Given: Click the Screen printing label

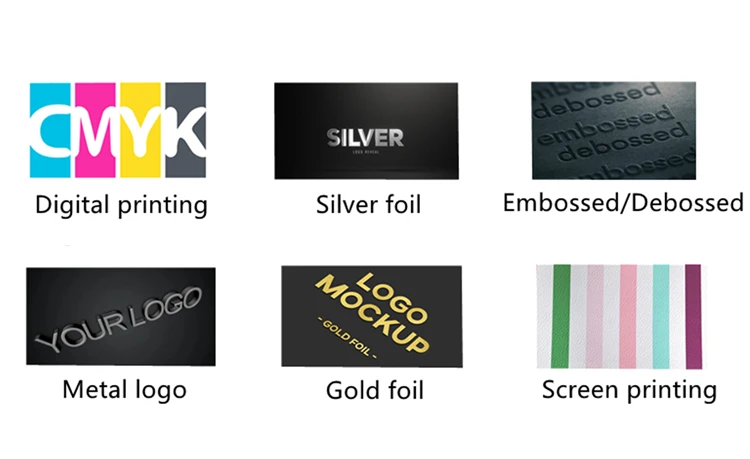Looking at the screenshot, I should 629,390.
